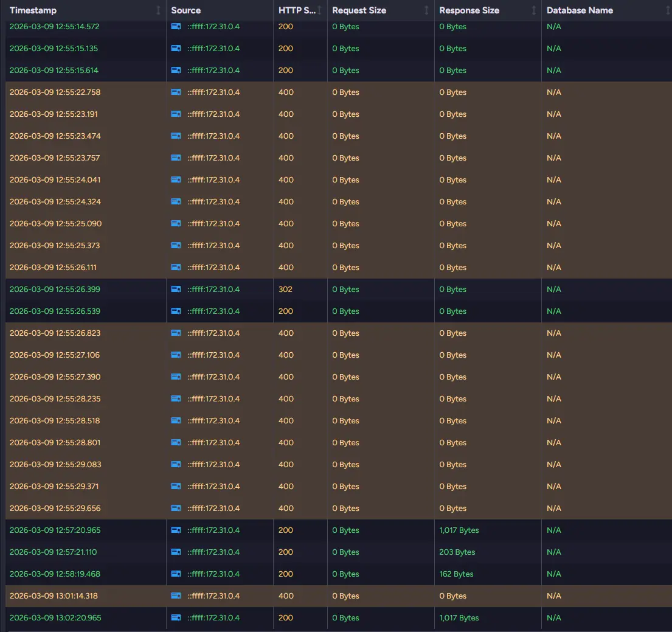Image resolution: width=672 pixels, height=632 pixels.
Task: Select the row with timestamp 12:55:28.235
Action: [55, 399]
